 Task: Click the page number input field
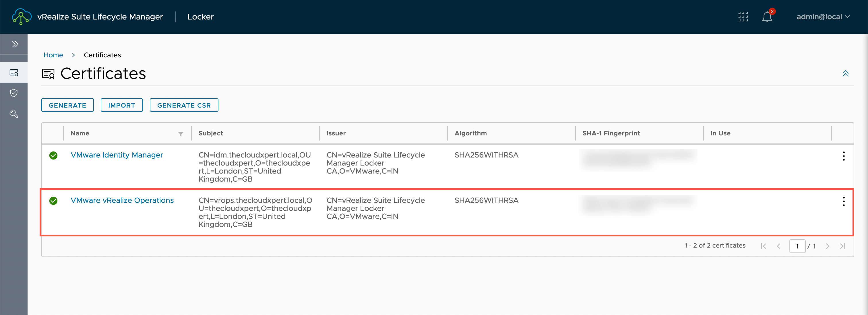tap(797, 246)
